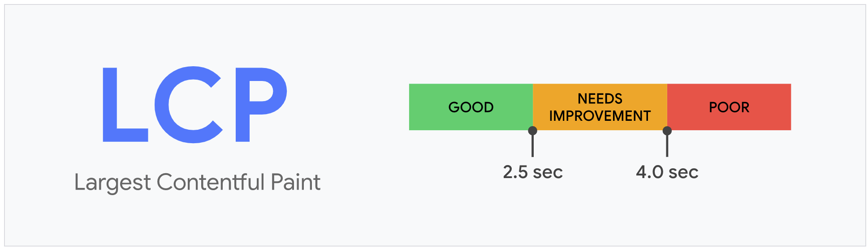Image resolution: width=868 pixels, height=251 pixels.
Task: Click the word Largest in the subtitle
Action: (x=112, y=183)
